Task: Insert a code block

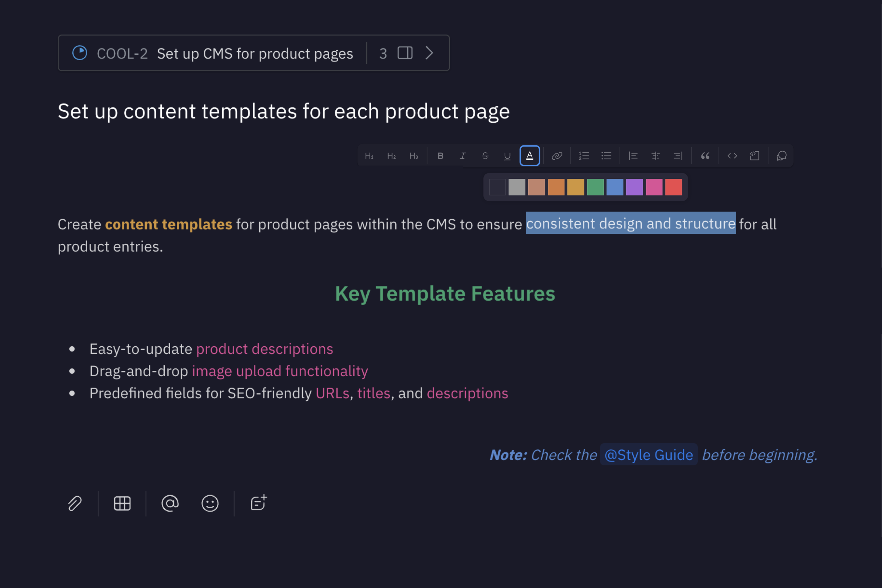Action: pyautogui.click(x=754, y=156)
